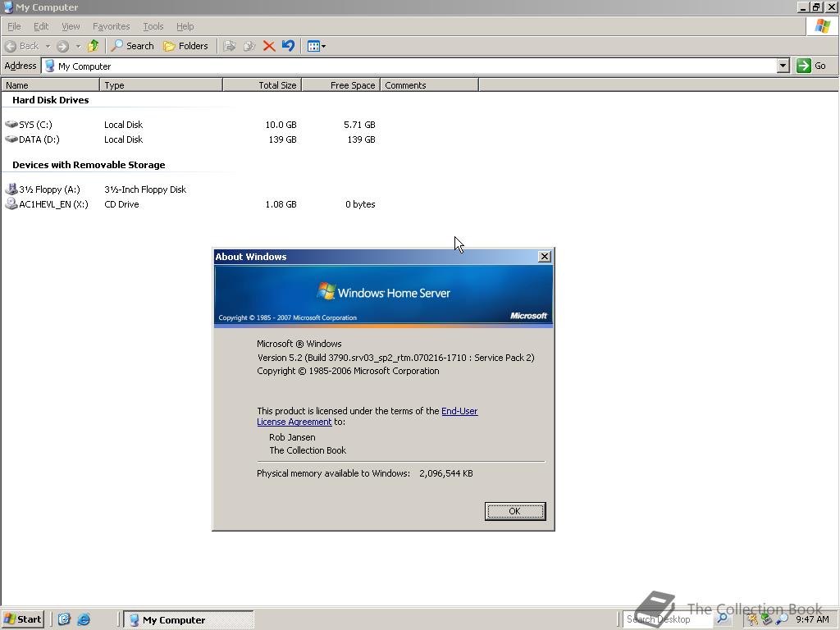Toggle the Folders pane button
The height and width of the screenshot is (630, 840).
coord(185,46)
